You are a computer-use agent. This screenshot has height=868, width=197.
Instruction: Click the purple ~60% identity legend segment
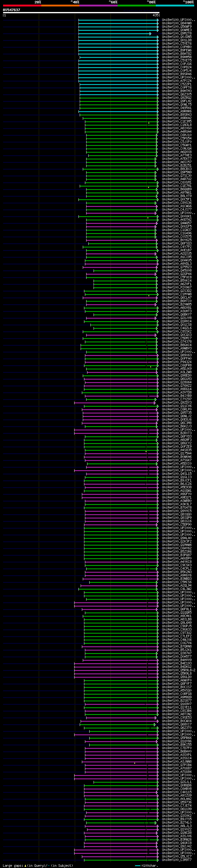click(98, 6)
